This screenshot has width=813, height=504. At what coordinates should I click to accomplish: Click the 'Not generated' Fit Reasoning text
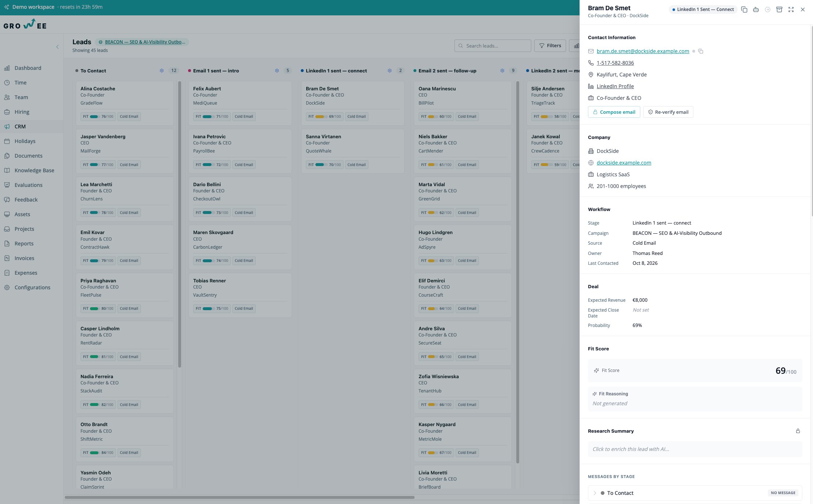pos(610,403)
